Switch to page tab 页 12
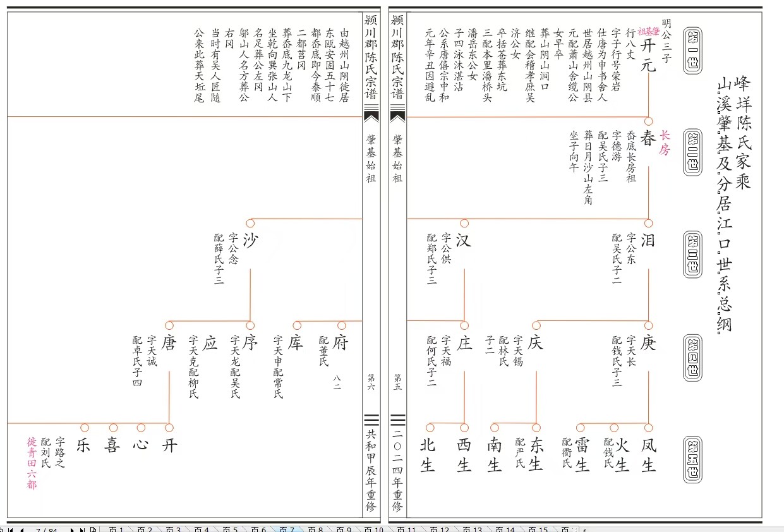The height and width of the screenshot is (532, 784). 440,529
